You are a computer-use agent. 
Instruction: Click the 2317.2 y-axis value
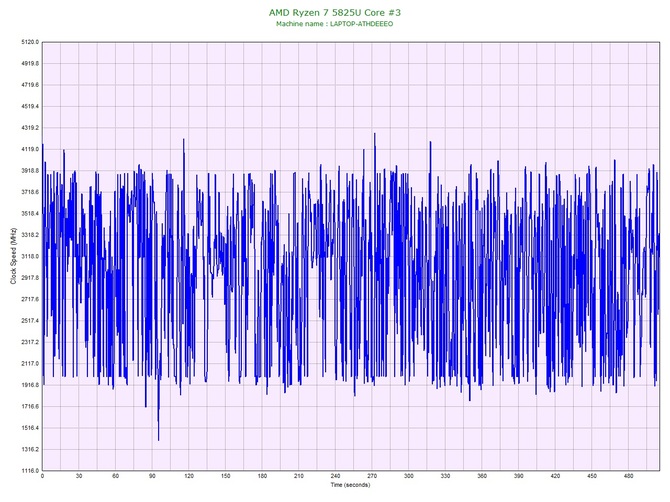[x=30, y=342]
